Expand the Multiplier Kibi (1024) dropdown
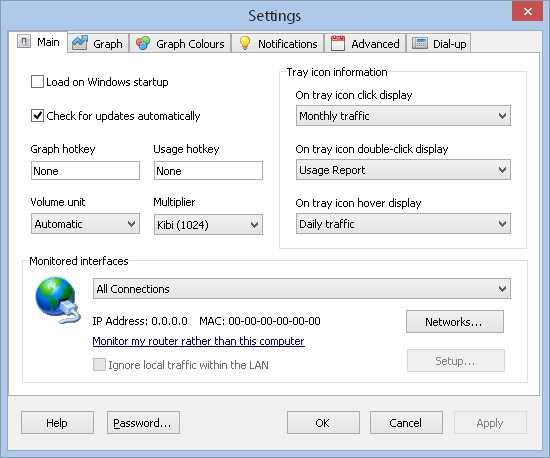This screenshot has height=458, width=550. (x=208, y=224)
